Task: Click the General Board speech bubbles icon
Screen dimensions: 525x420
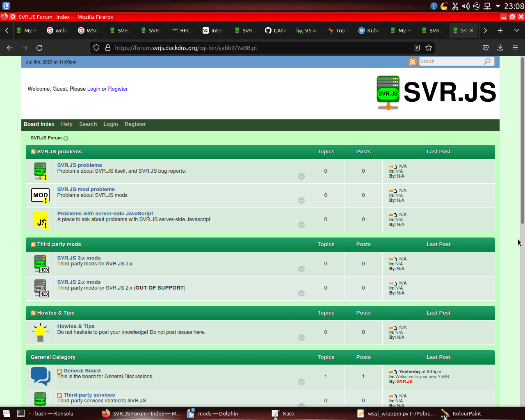Action: [41, 376]
